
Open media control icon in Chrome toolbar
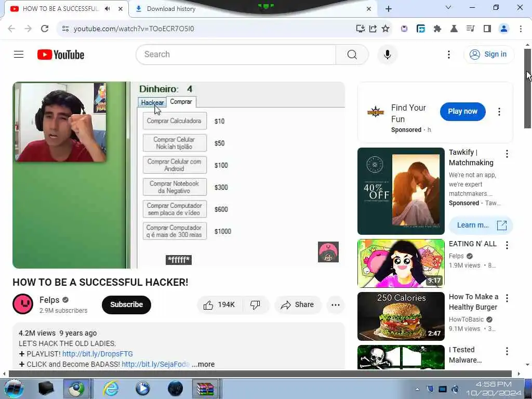click(x=470, y=29)
